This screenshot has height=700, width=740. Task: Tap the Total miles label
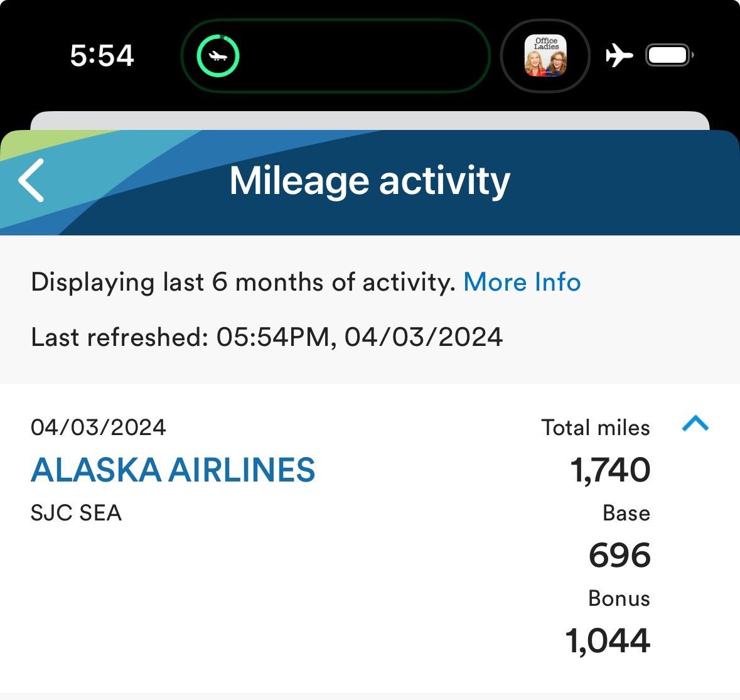click(x=595, y=428)
